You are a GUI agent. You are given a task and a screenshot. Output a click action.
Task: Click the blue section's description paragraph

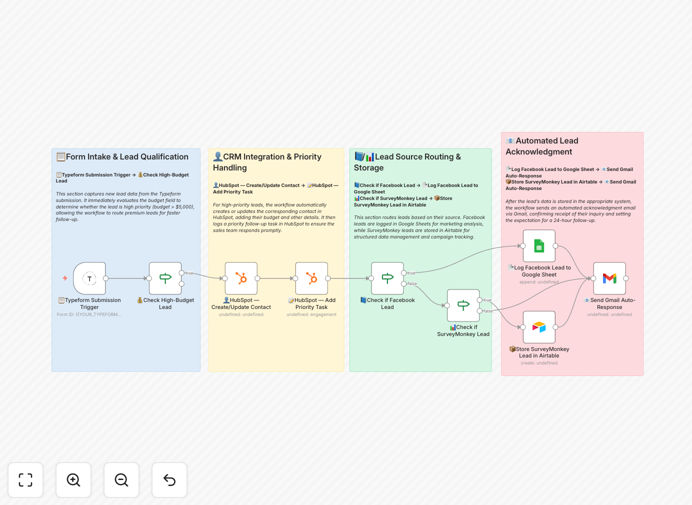125,207
